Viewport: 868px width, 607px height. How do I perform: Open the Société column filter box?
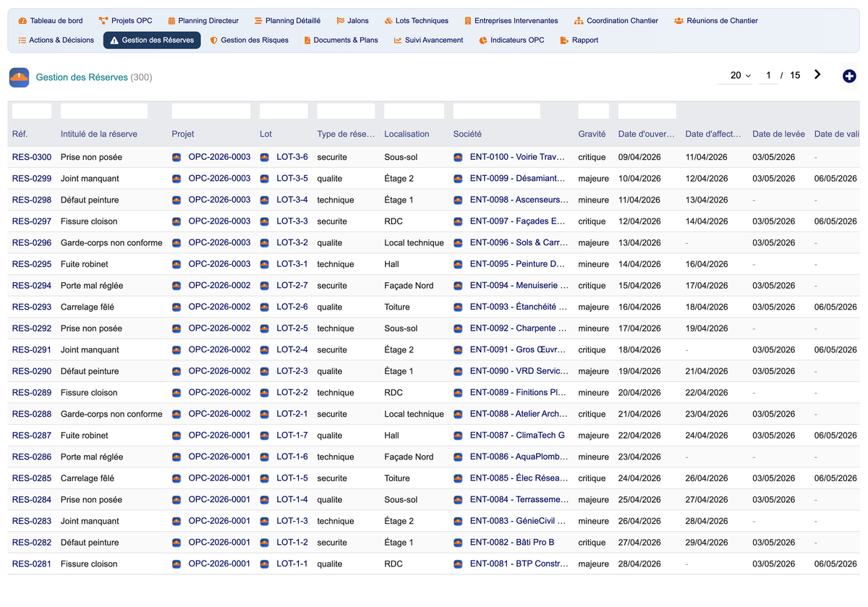tap(497, 111)
